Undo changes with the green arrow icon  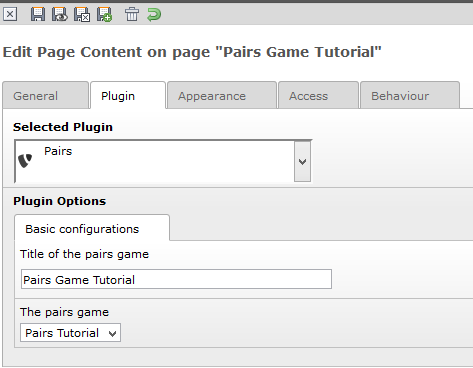click(154, 15)
